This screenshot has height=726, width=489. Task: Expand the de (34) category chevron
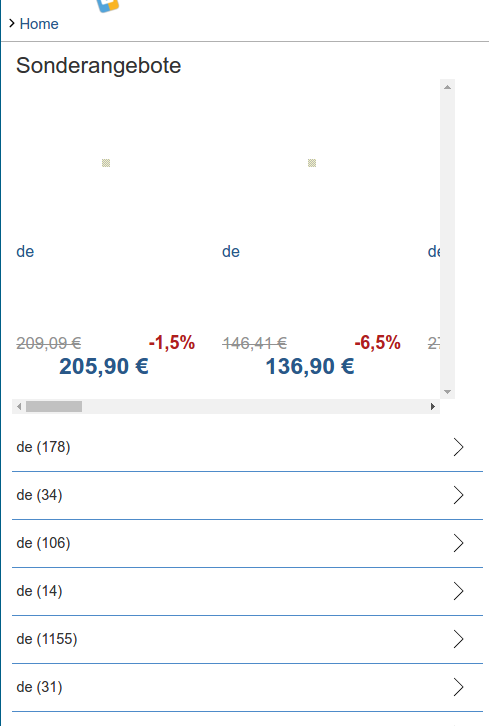pos(458,495)
